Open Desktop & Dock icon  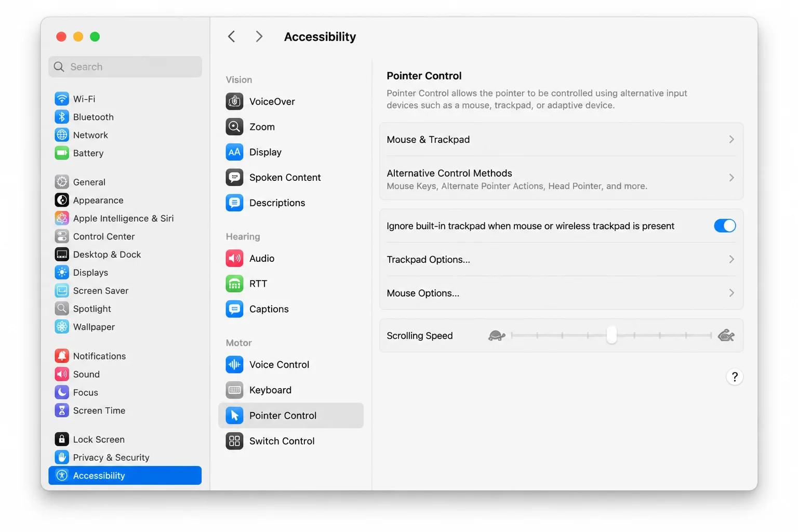[x=62, y=255]
